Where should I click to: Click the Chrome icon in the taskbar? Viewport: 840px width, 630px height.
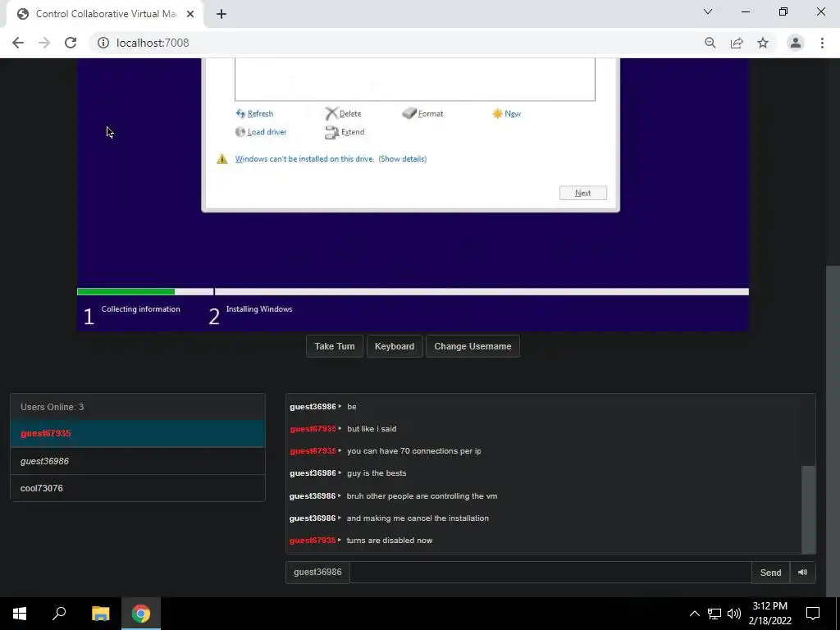(x=141, y=614)
